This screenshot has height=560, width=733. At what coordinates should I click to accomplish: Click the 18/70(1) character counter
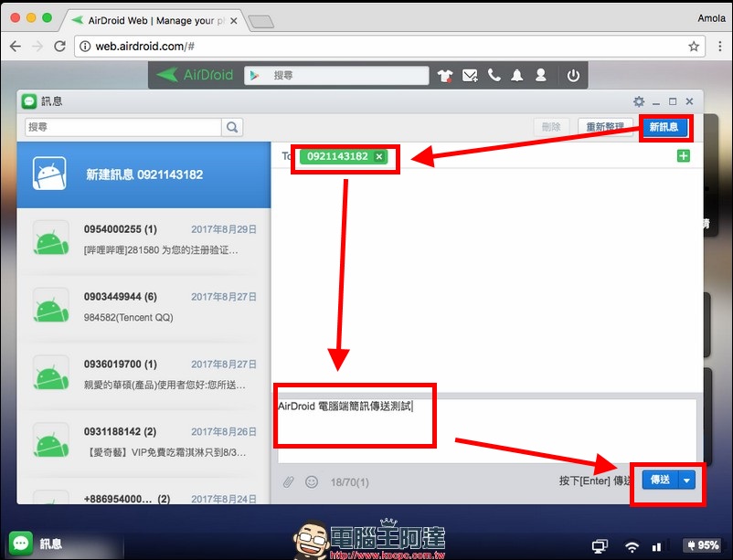coord(350,482)
